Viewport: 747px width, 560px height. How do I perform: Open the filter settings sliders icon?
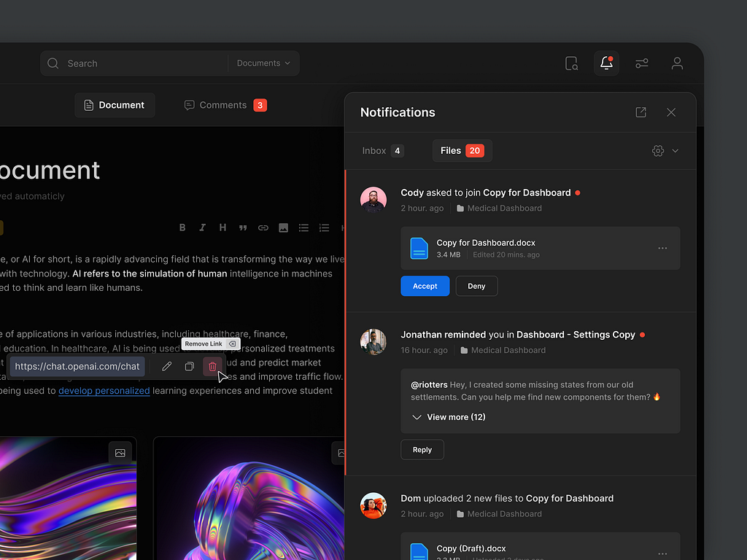[642, 63]
